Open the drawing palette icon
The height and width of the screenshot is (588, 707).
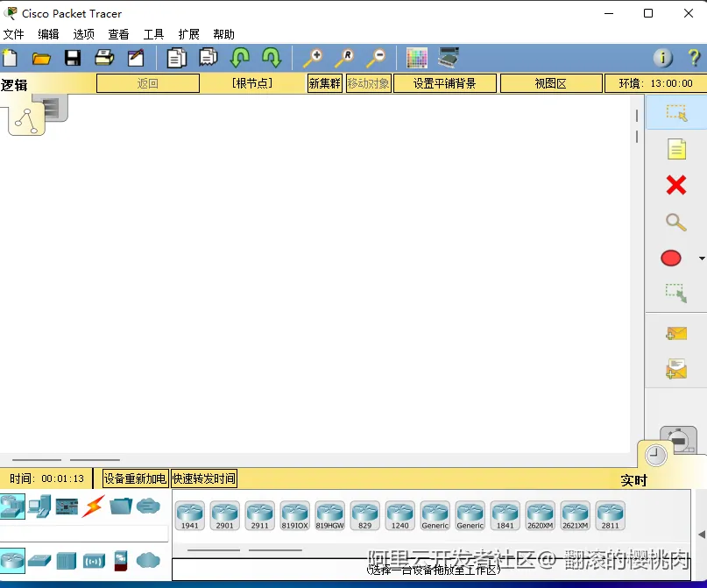(417, 58)
